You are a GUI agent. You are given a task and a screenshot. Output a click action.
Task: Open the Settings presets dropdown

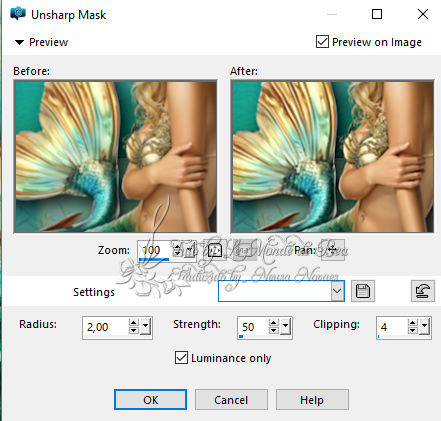tap(337, 291)
